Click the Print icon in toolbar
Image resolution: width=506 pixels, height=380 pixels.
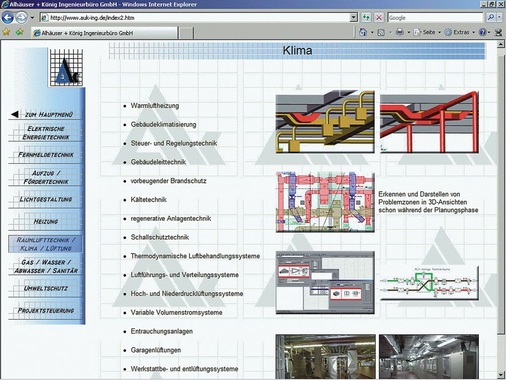(x=400, y=32)
